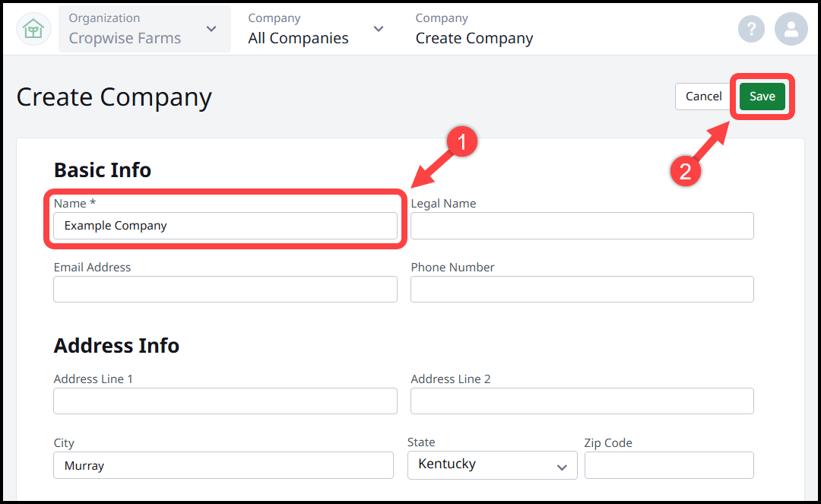821x504 pixels.
Task: Click the Basic Info section heading
Action: click(102, 170)
